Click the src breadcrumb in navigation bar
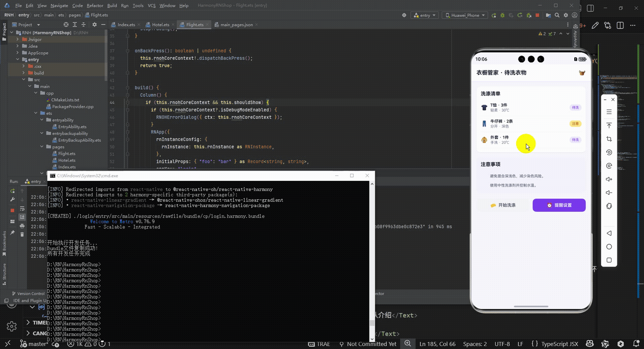This screenshot has height=349, width=644. pyautogui.click(x=37, y=15)
